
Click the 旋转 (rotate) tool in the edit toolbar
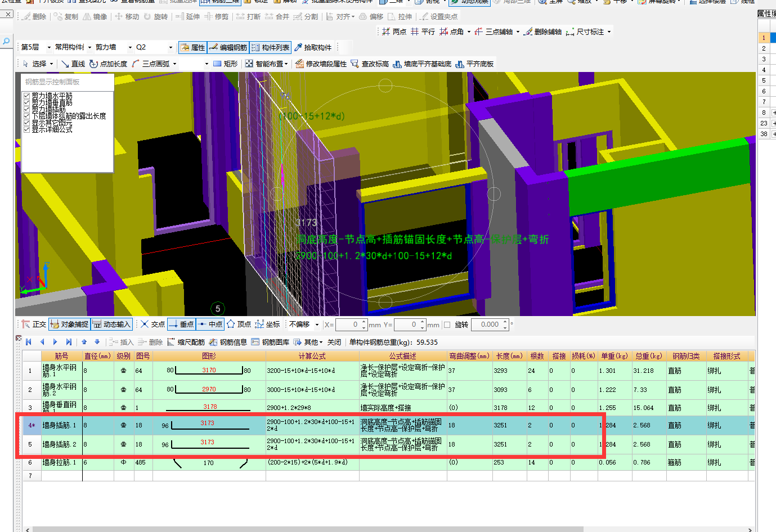click(x=156, y=17)
